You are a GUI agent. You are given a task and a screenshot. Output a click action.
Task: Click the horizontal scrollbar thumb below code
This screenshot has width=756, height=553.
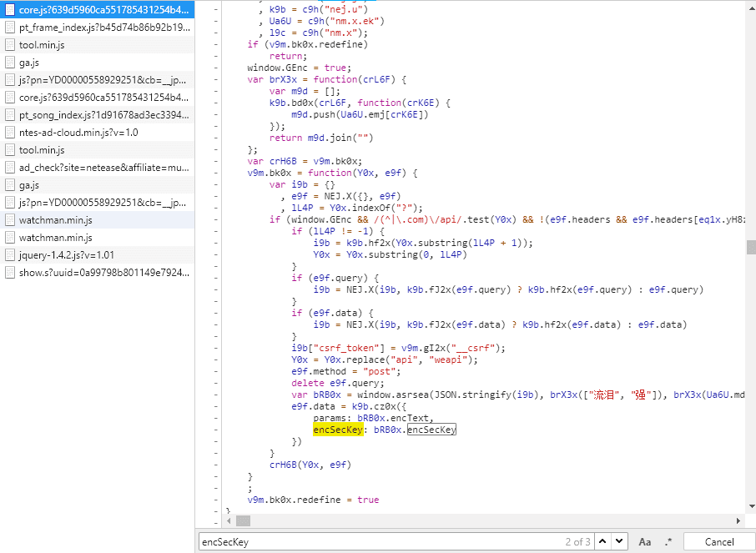click(243, 520)
